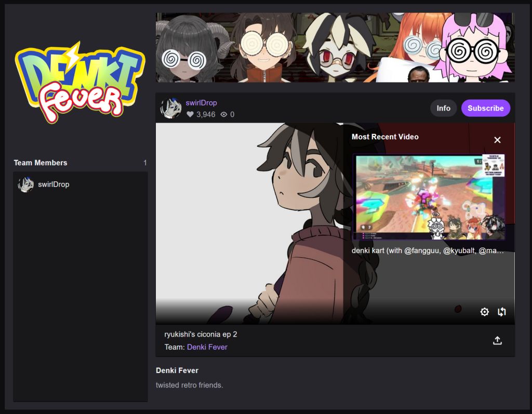Click the stream title ryukishi's ciconia ep 2
The image size is (532, 414).
pyautogui.click(x=201, y=334)
